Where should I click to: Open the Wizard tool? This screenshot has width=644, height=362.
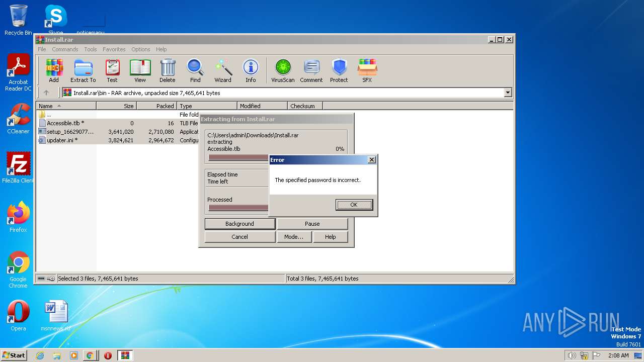click(223, 70)
